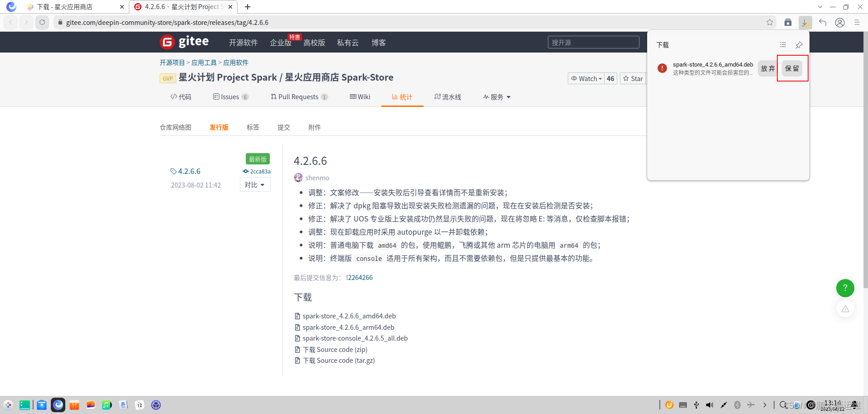This screenshot has width=868, height=414.
Task: Click the gitee logo
Action: [185, 42]
